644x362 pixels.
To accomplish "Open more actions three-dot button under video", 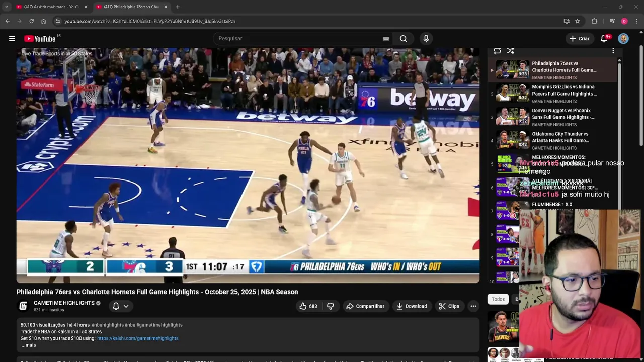I will (473, 306).
